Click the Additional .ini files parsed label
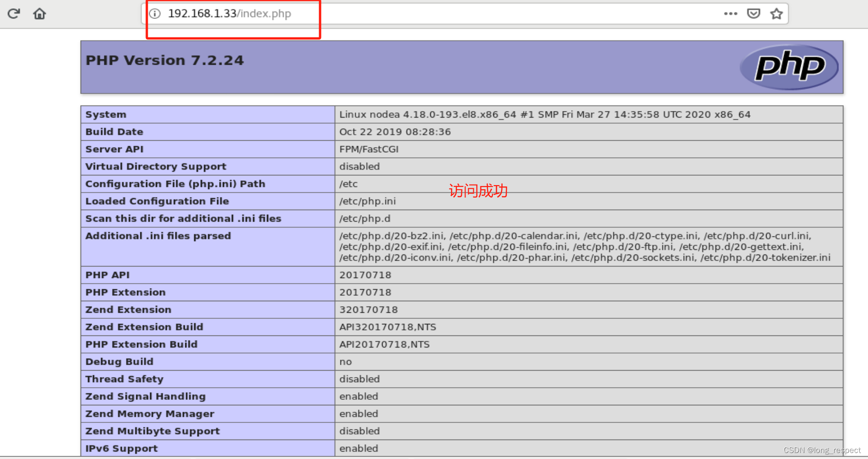The image size is (868, 459). click(158, 236)
